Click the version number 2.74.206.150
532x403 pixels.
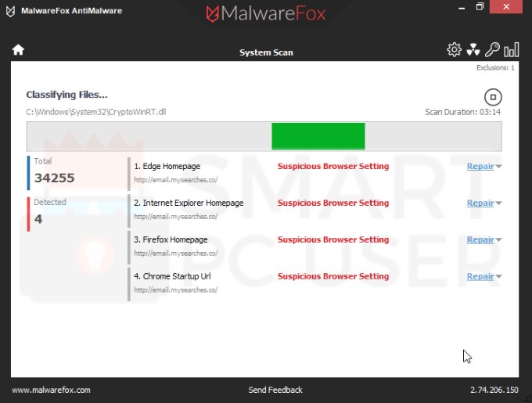click(494, 390)
